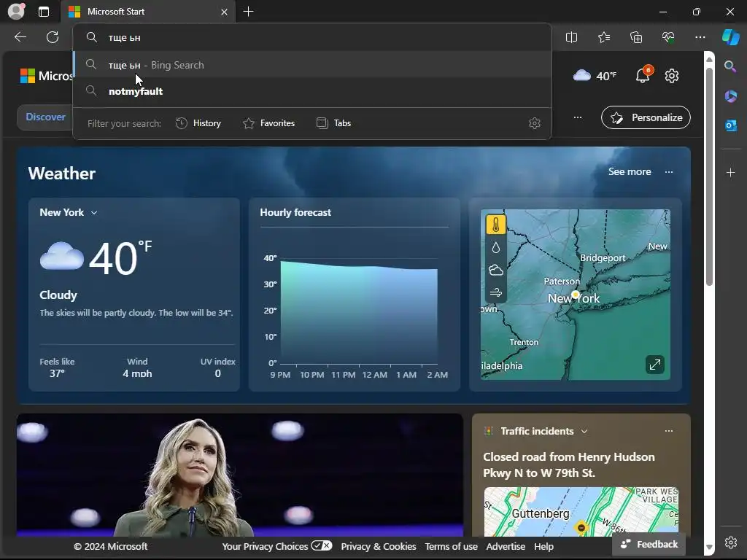Image resolution: width=747 pixels, height=560 pixels.
Task: Select temperature map layer icon
Action: [x=496, y=225]
